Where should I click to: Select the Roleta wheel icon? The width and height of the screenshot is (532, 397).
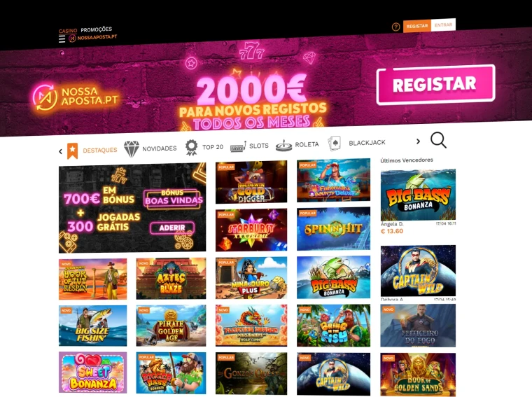[283, 145]
